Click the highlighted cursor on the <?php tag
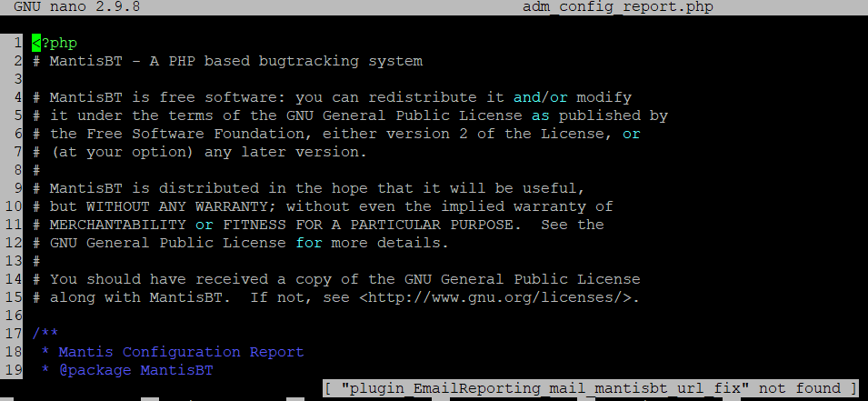The height and width of the screenshot is (401, 868). (36, 43)
